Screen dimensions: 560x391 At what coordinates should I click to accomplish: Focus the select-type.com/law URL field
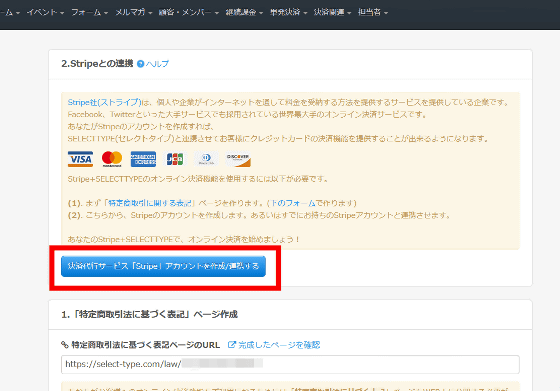click(290, 364)
